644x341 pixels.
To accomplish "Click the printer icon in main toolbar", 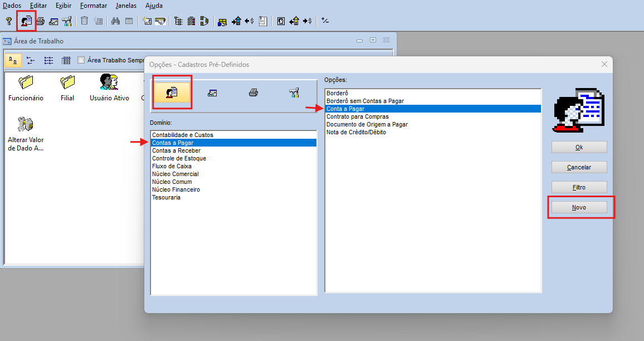I will click(x=40, y=21).
